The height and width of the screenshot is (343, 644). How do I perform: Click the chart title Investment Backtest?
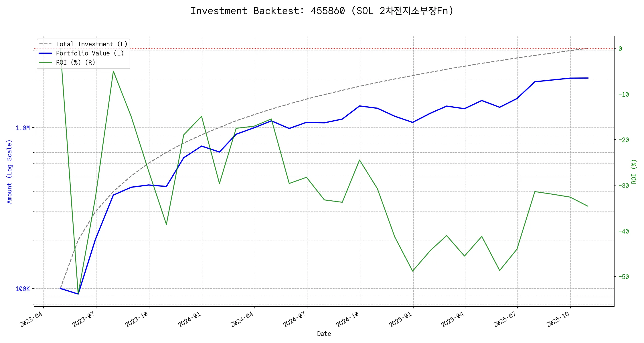[x=322, y=11]
